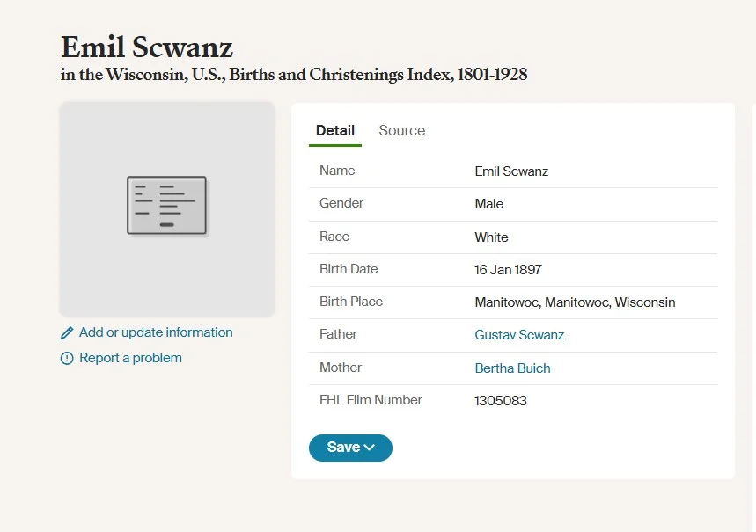Click the FHL film number 1305083
Screen dimensions: 756x532
[x=501, y=401]
